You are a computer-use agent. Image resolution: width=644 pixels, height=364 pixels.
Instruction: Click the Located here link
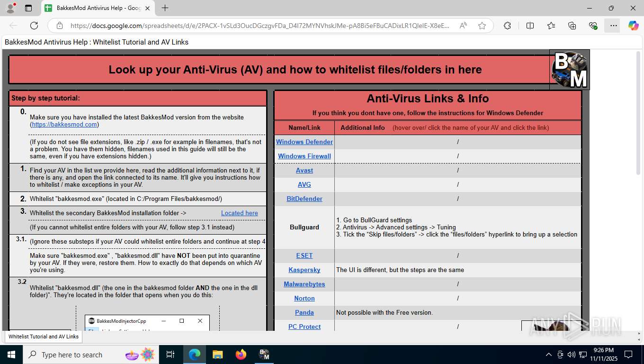(240, 213)
